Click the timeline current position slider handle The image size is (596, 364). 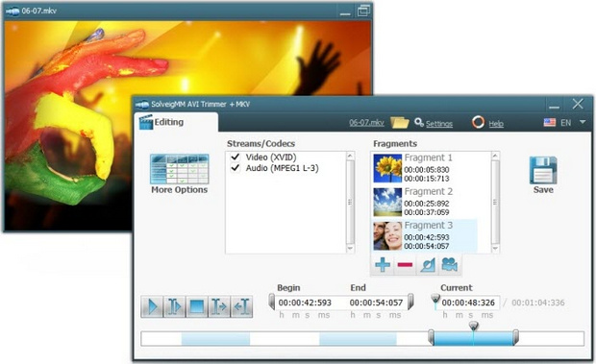pyautogui.click(x=473, y=326)
